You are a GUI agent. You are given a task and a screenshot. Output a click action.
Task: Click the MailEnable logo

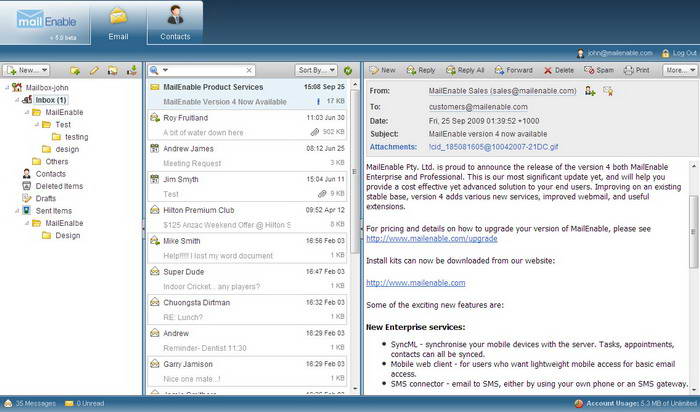(x=46, y=20)
